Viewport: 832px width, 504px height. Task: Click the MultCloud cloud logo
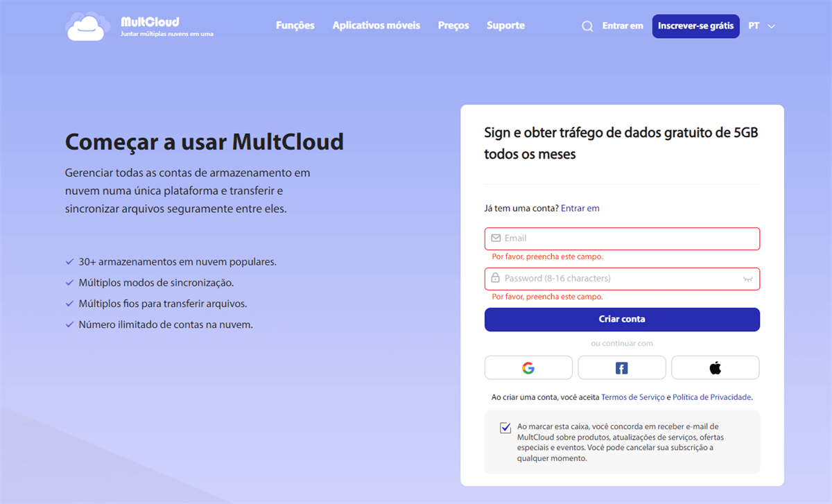click(88, 26)
